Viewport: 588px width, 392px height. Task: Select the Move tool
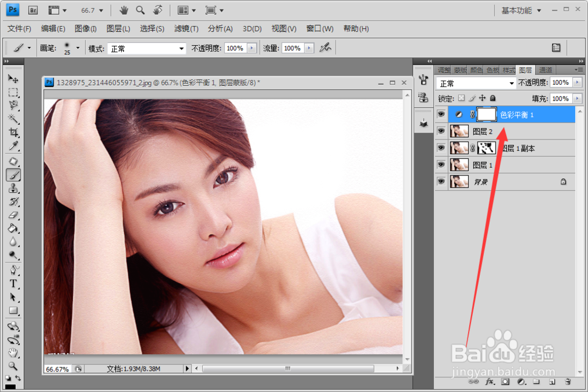pyautogui.click(x=13, y=78)
